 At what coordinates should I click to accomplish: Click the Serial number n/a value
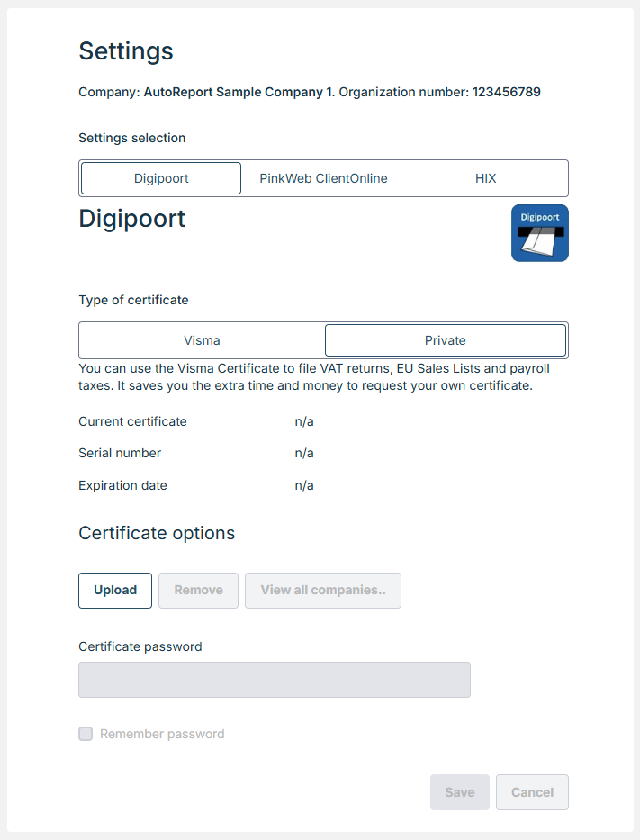pos(304,453)
